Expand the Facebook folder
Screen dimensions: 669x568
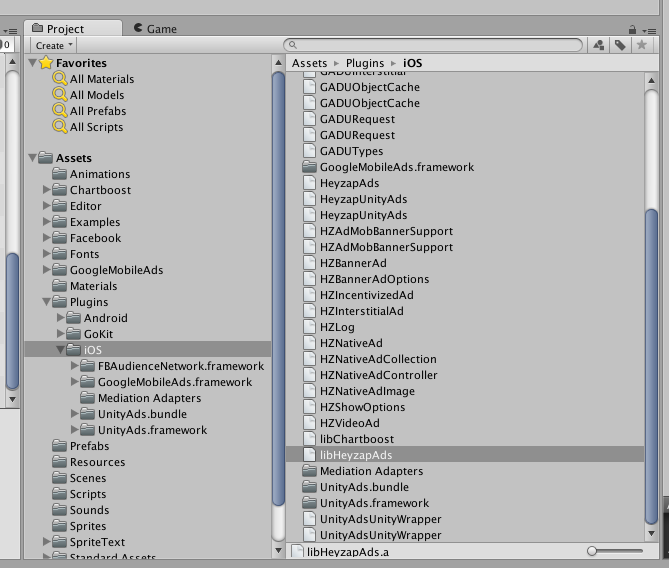(x=47, y=238)
